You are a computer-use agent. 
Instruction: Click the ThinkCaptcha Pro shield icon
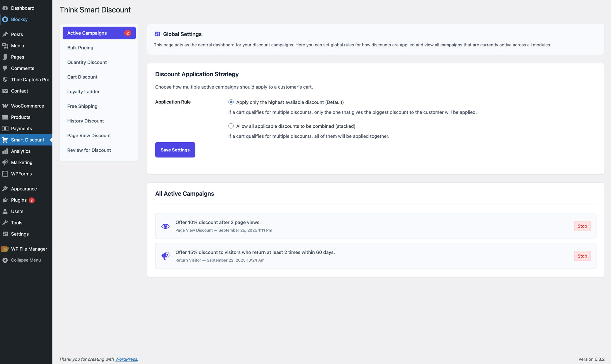5,80
